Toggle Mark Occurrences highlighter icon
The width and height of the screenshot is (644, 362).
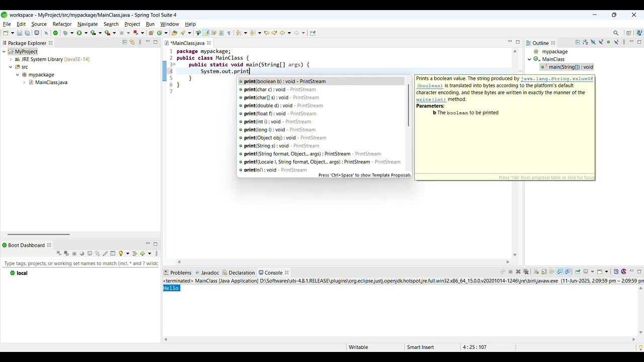(206, 33)
